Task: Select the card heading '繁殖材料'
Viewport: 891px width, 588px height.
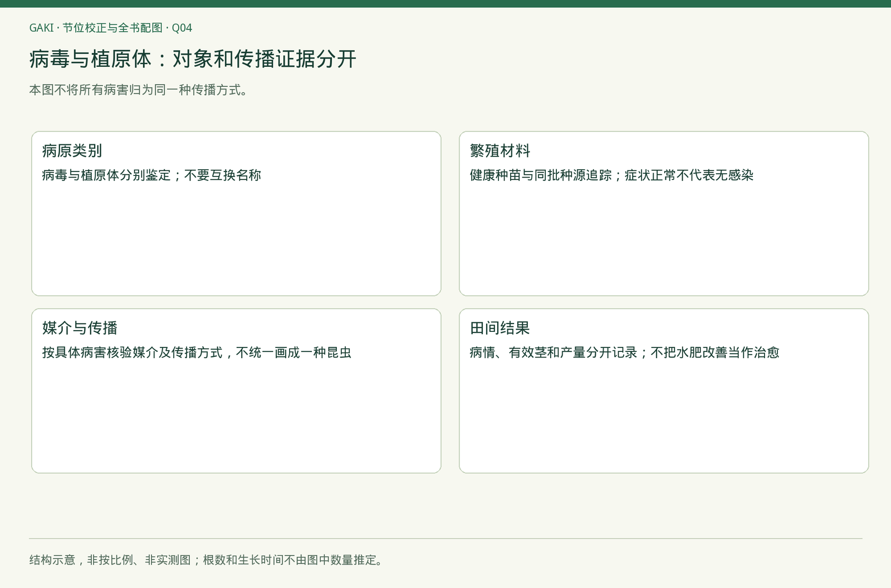Action: [x=500, y=151]
